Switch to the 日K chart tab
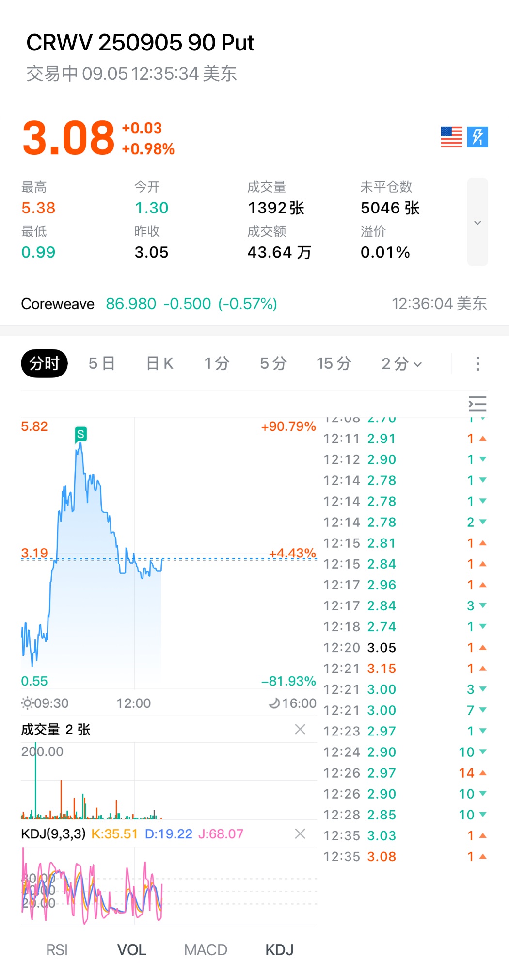Viewport: 509px width, 980px height. click(159, 364)
